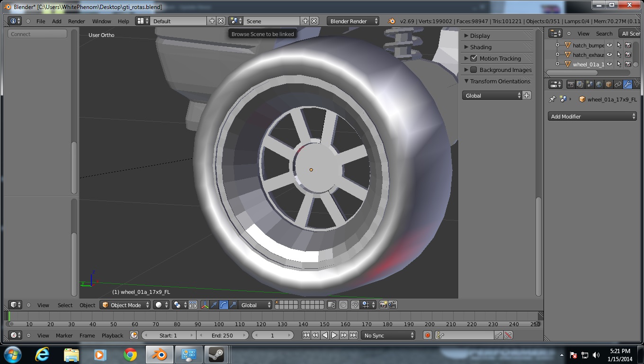
Task: Delete current Scene with X button
Action: pyautogui.click(x=314, y=21)
